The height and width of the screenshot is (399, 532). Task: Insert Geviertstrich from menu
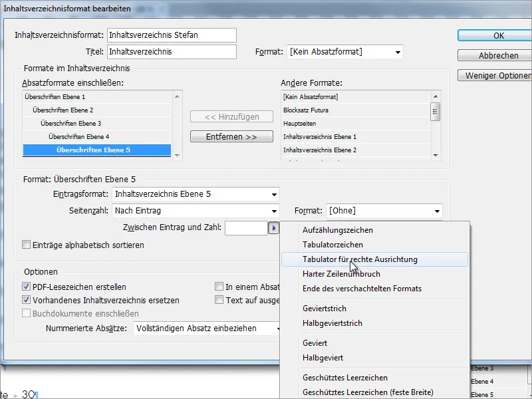374,309
